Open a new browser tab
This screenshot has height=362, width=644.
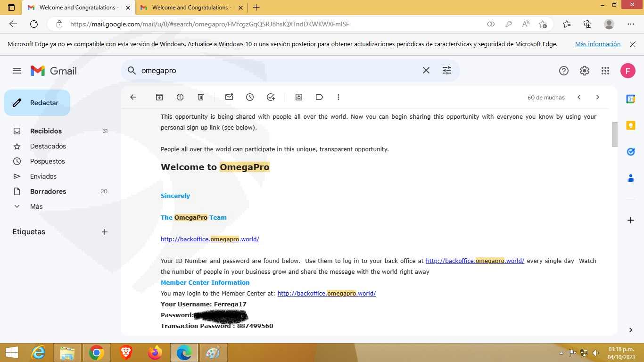coord(256,8)
